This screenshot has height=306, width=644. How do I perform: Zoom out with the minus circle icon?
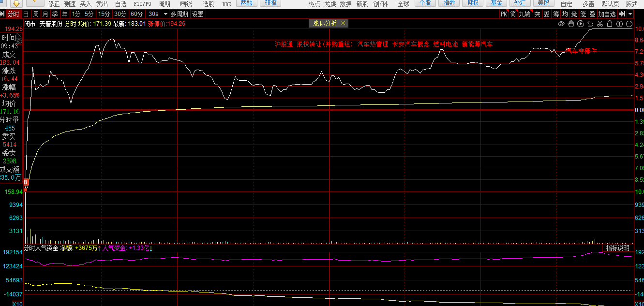pos(629,24)
